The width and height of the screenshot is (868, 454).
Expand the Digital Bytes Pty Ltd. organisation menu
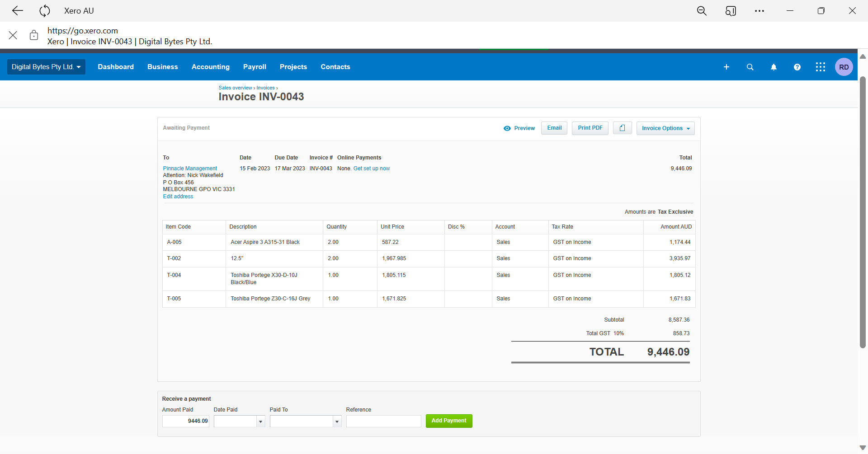tap(46, 67)
